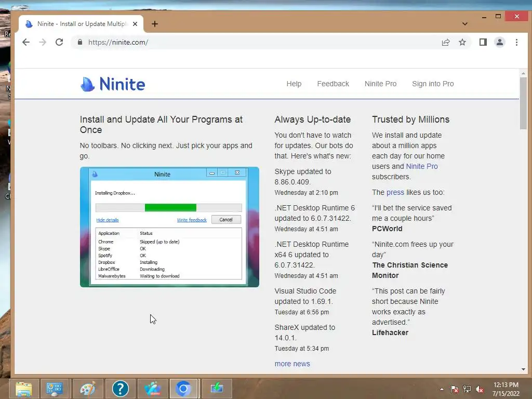The height and width of the screenshot is (399, 532).
Task: Open the Action Center flag icon
Action: point(454,389)
